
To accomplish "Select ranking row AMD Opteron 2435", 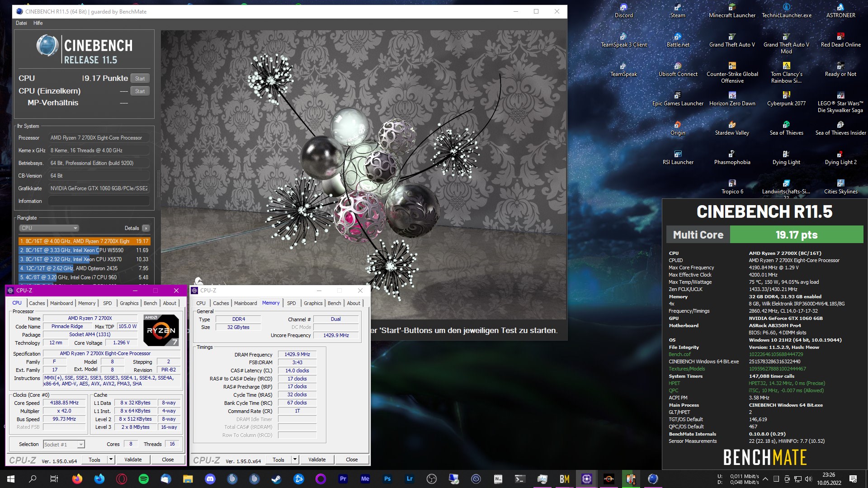I will coord(84,268).
